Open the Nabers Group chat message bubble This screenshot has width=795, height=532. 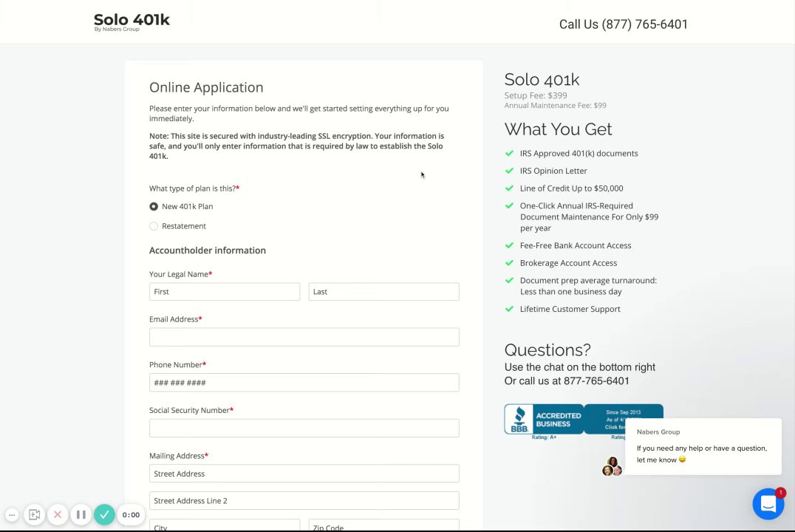click(x=702, y=448)
